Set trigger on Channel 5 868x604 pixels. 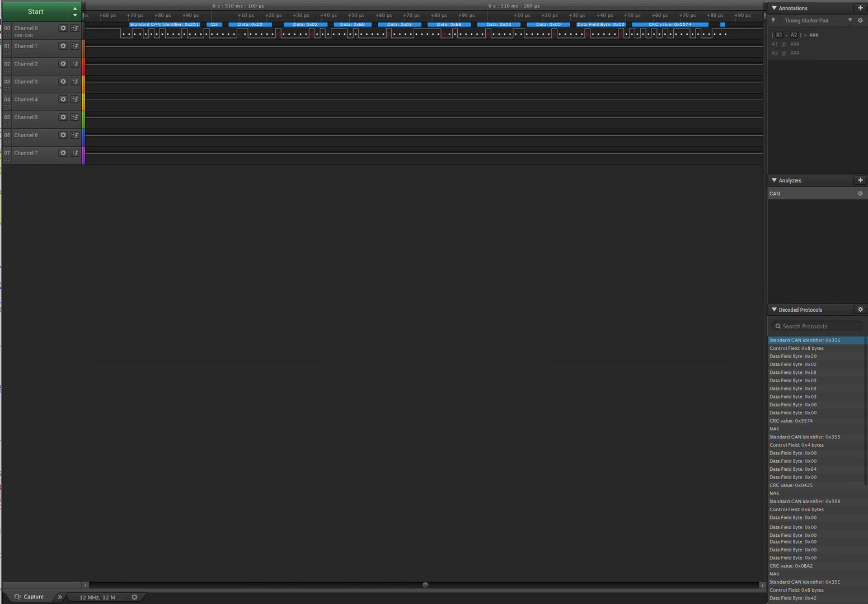[x=74, y=117]
